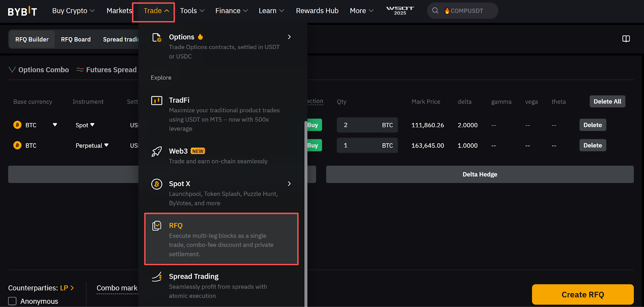Viewport: 644px width, 307px height.
Task: Switch to the RFQ Board tab
Action: 76,39
